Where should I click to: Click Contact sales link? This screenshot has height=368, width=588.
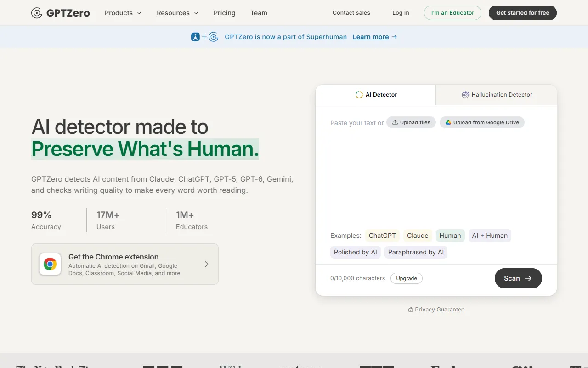pos(351,13)
